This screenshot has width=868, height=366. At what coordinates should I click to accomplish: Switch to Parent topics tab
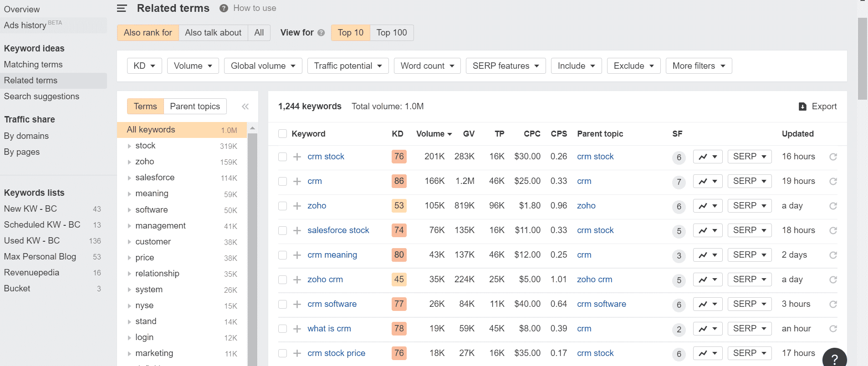195,107
